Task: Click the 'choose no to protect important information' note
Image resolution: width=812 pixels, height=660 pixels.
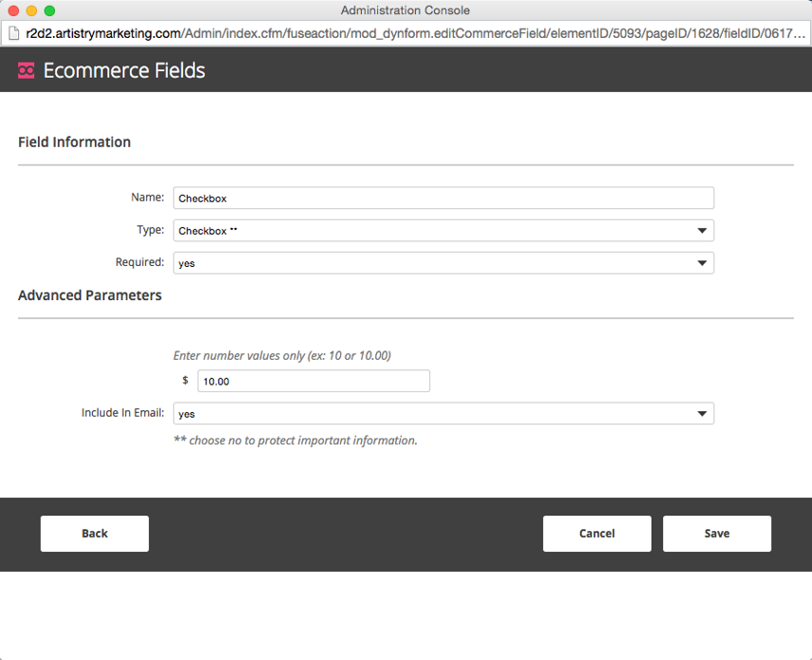Action: 295,441
